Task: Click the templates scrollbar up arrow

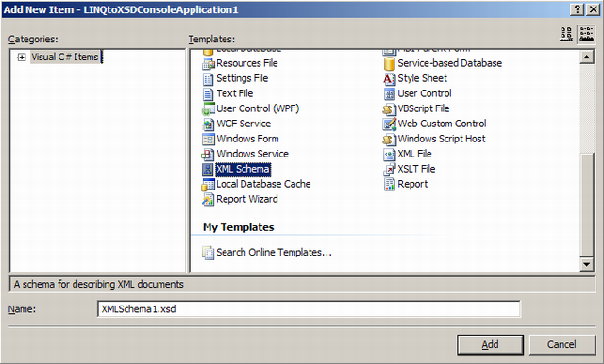Action: 587,58
